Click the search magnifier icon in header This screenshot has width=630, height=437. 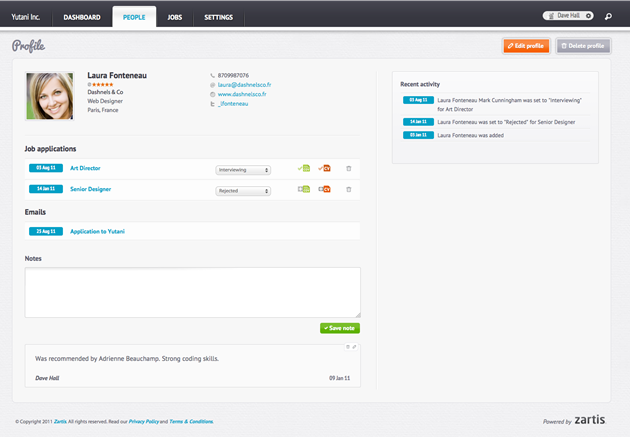pyautogui.click(x=608, y=17)
